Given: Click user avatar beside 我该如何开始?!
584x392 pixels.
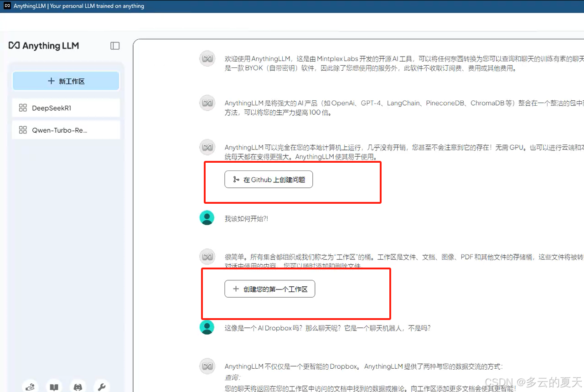Looking at the screenshot, I should point(207,218).
